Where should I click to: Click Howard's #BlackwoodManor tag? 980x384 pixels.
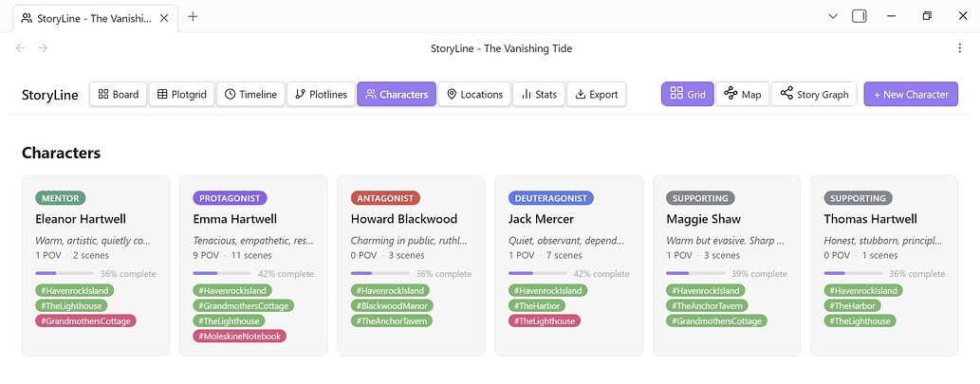point(392,306)
